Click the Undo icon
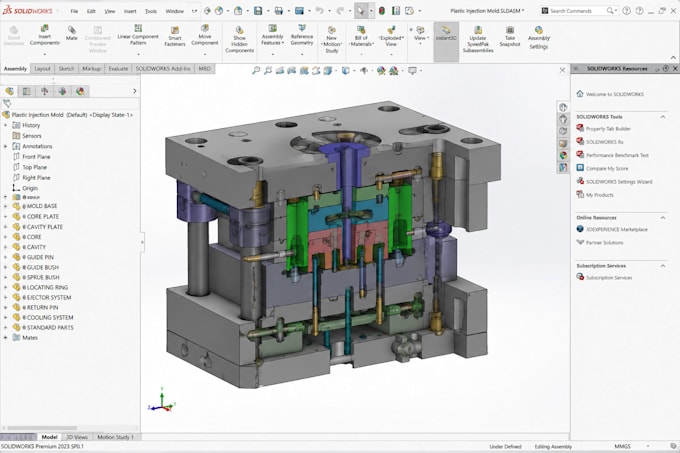The width and height of the screenshot is (680, 453). [x=320, y=11]
